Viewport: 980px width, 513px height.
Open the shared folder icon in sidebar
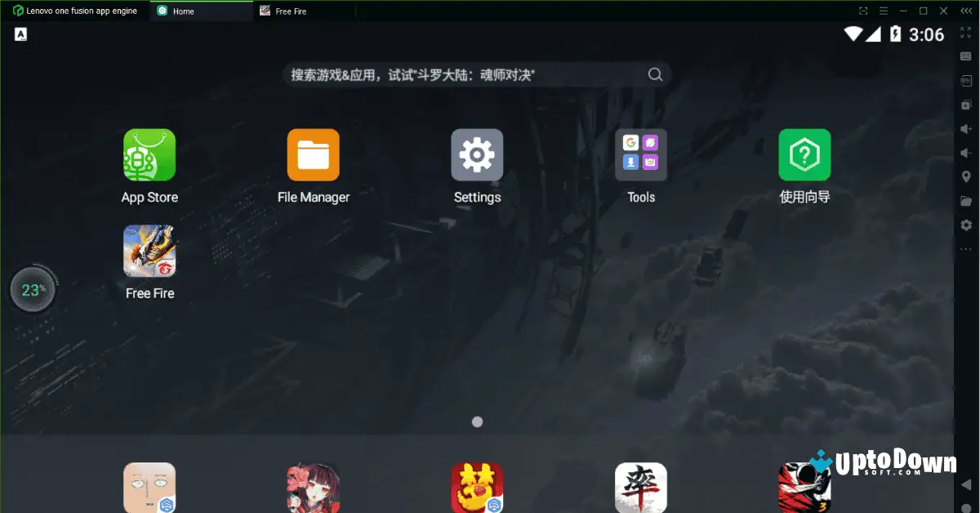[966, 200]
